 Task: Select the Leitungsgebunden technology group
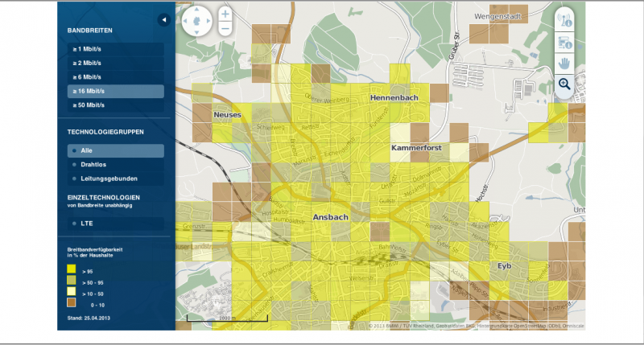[115, 179]
